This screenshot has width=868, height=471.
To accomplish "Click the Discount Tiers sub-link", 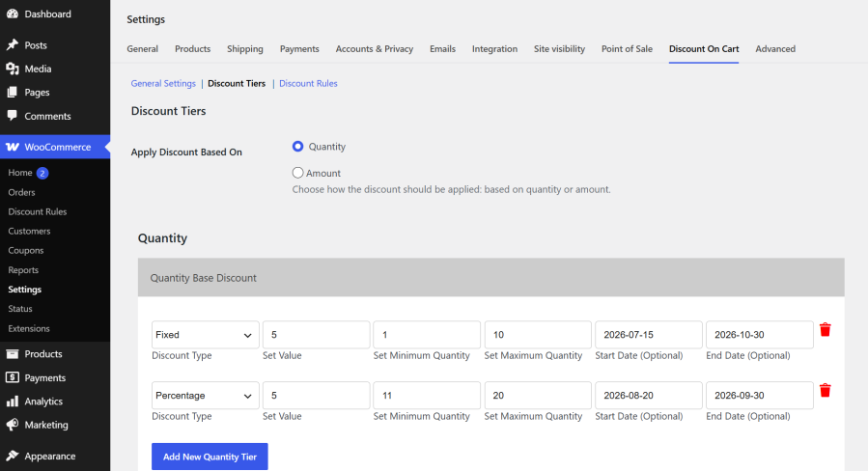I will point(237,84).
